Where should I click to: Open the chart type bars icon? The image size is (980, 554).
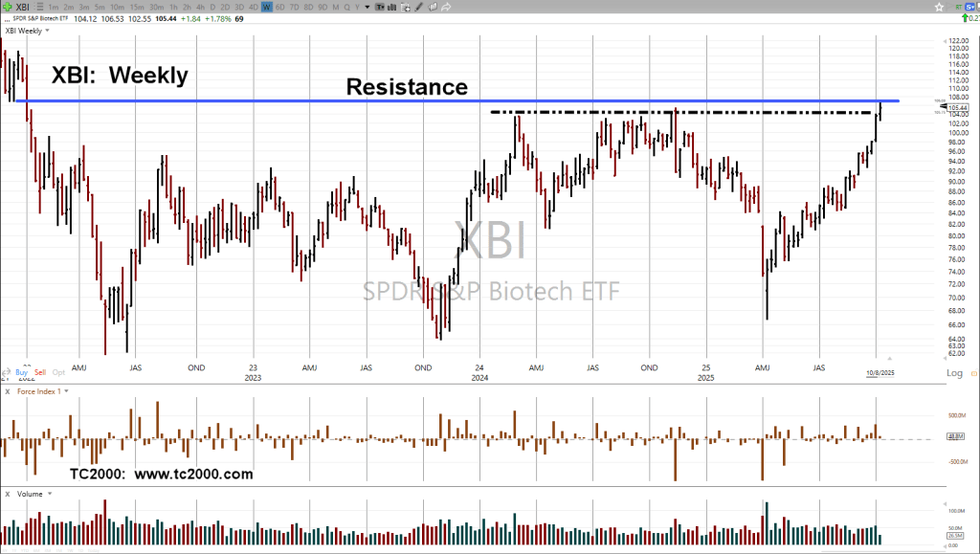pyautogui.click(x=391, y=7)
